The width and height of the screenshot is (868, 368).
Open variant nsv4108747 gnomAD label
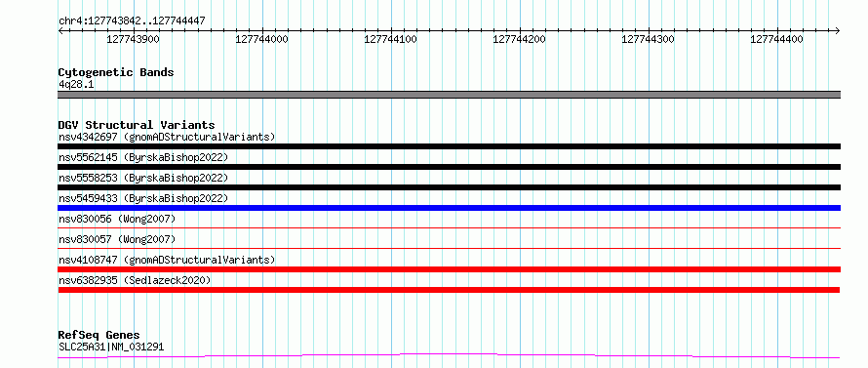point(167,260)
